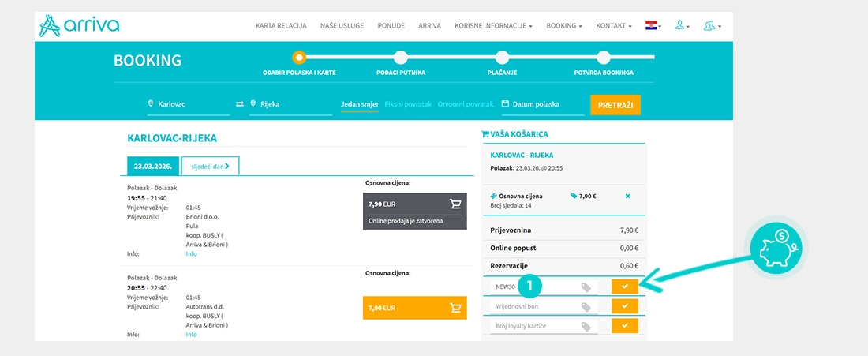The height and width of the screenshot is (356, 868).
Task: Select Otvoreni povratak trip type
Action: (465, 104)
